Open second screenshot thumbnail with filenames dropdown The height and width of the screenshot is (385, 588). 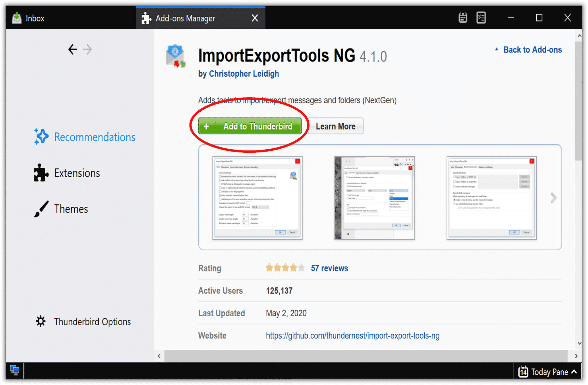point(374,198)
